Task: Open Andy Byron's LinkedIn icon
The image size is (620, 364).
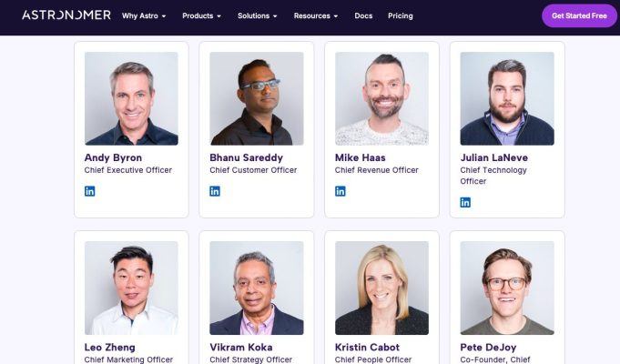Action: point(90,191)
